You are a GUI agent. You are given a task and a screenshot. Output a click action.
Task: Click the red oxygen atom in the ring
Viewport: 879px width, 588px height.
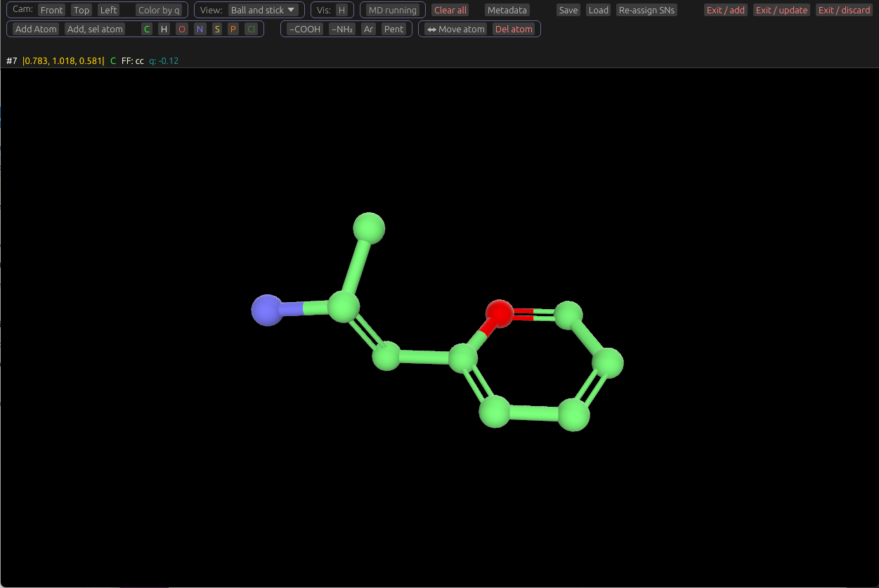point(499,313)
